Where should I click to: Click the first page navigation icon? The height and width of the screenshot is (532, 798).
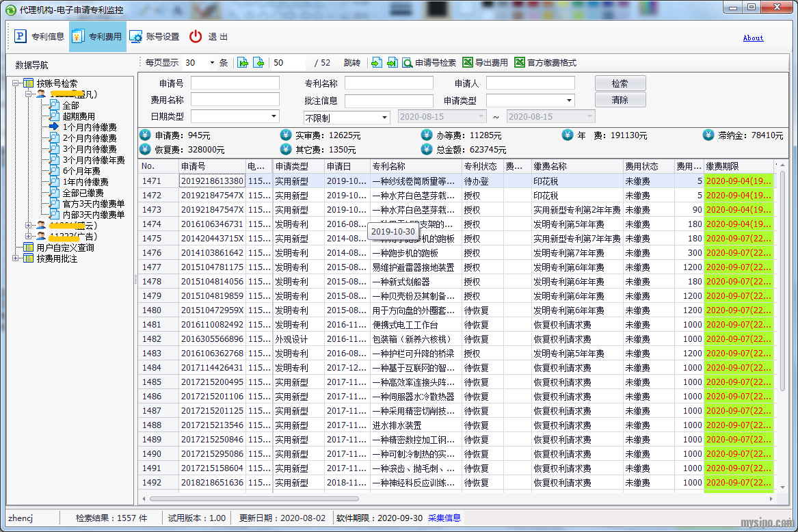tap(243, 63)
